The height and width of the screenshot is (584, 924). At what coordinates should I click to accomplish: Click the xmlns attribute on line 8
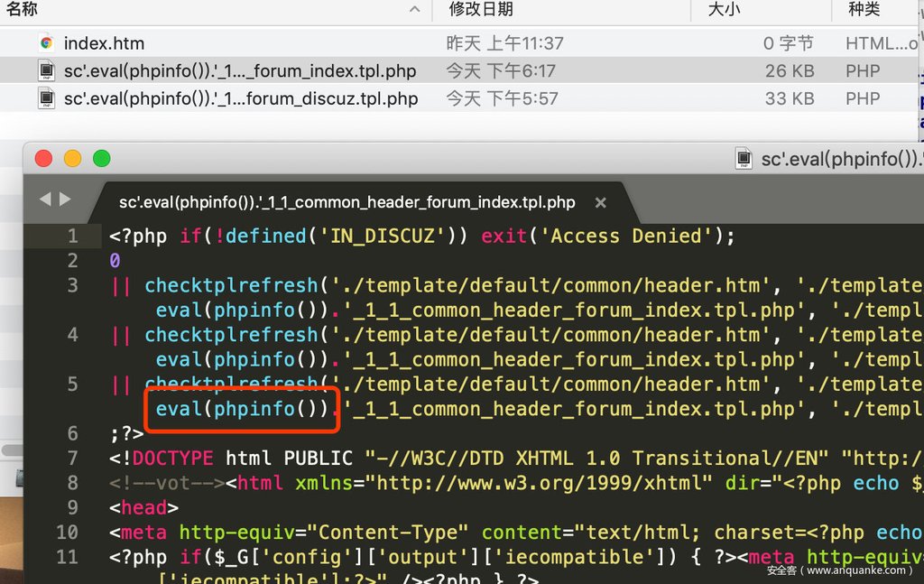pos(329,483)
